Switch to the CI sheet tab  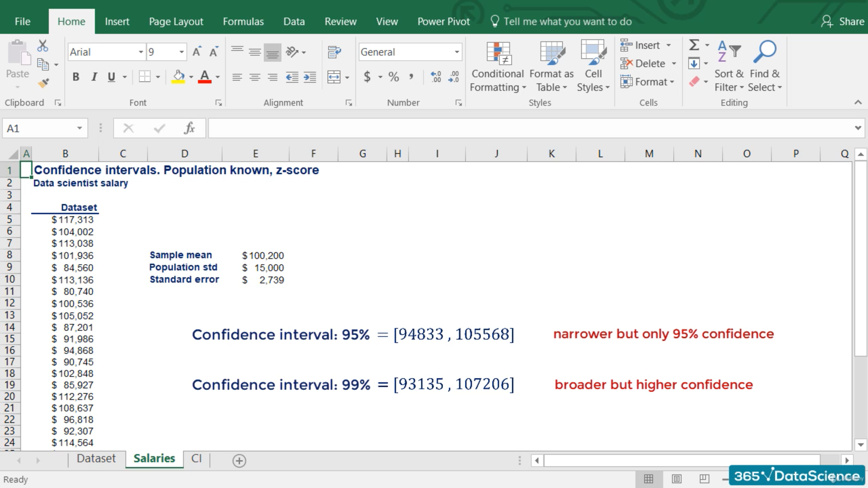196,458
